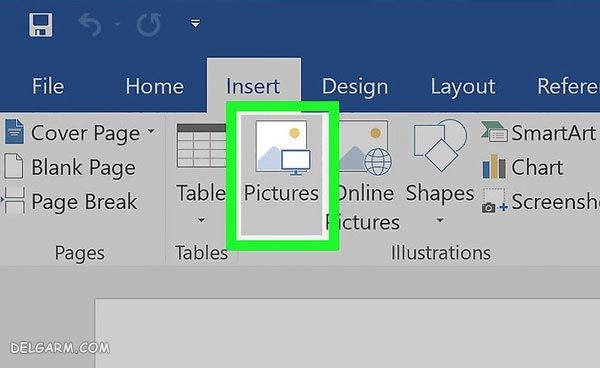
Task: Insert a Blank Page
Action: click(x=70, y=167)
